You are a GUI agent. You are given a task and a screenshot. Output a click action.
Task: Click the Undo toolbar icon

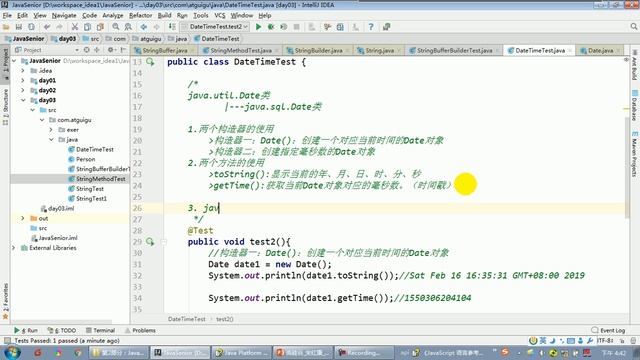(47, 27)
